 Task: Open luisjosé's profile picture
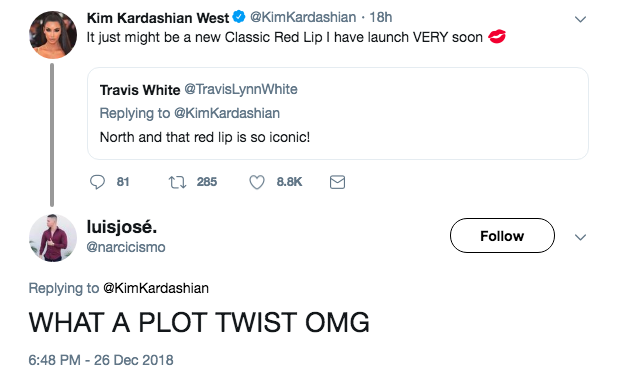pos(53,238)
